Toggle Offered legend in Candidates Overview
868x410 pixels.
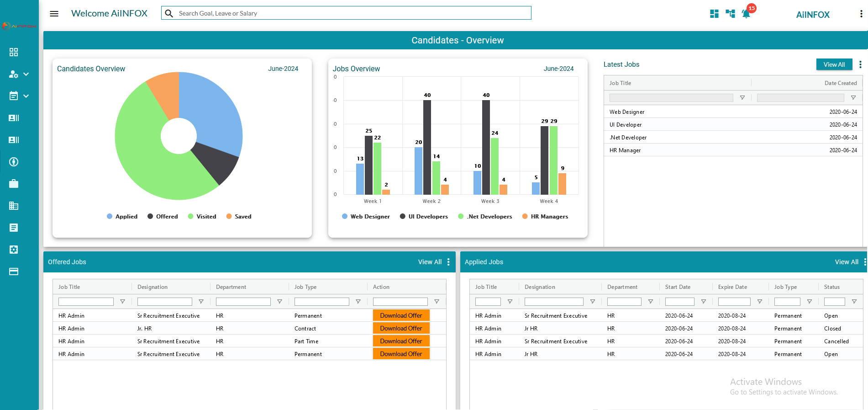pyautogui.click(x=163, y=217)
